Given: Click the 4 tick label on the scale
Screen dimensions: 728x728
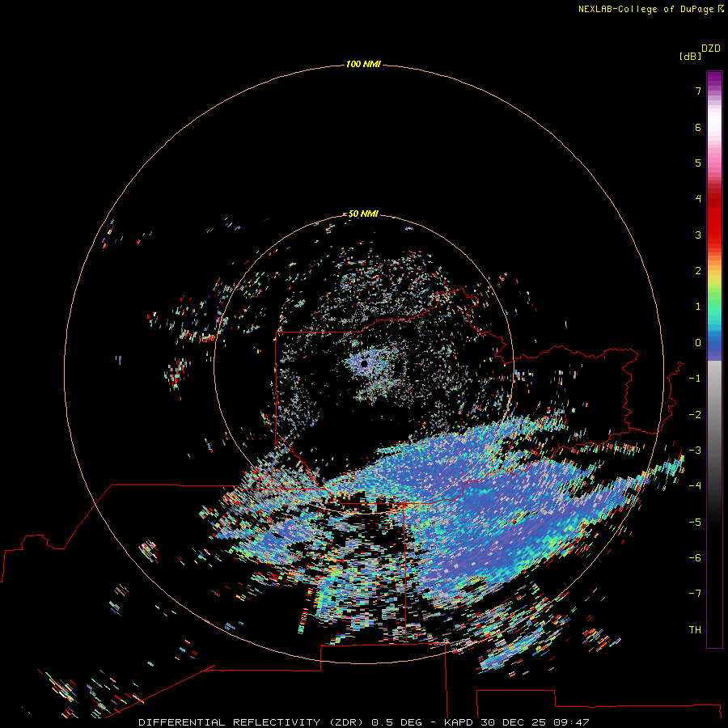Looking at the screenshot, I should 698,198.
